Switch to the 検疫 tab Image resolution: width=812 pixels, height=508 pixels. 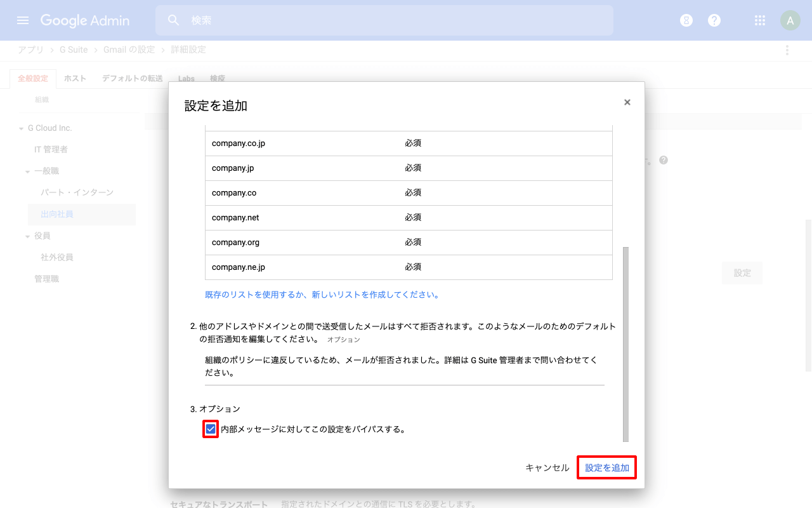(218, 79)
